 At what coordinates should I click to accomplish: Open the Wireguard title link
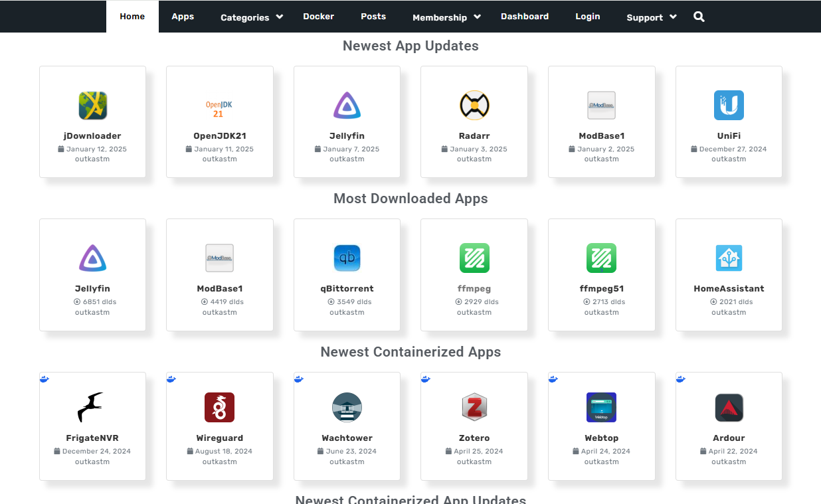click(x=220, y=438)
